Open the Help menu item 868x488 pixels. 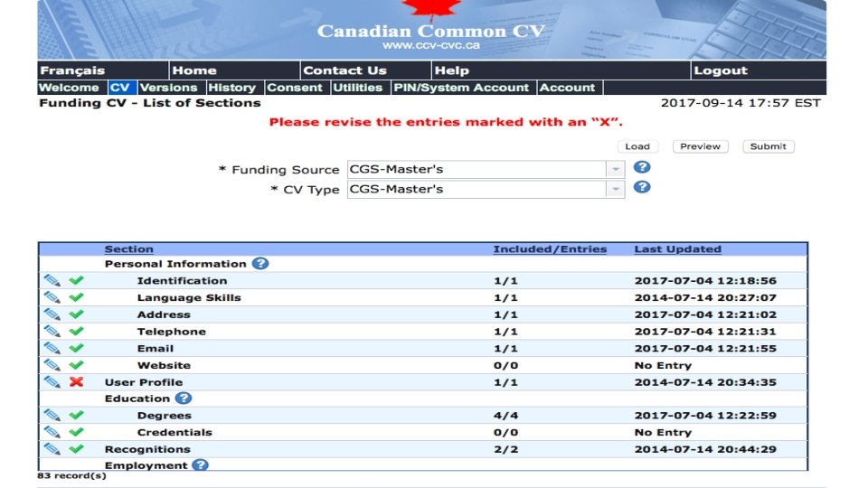(x=452, y=70)
